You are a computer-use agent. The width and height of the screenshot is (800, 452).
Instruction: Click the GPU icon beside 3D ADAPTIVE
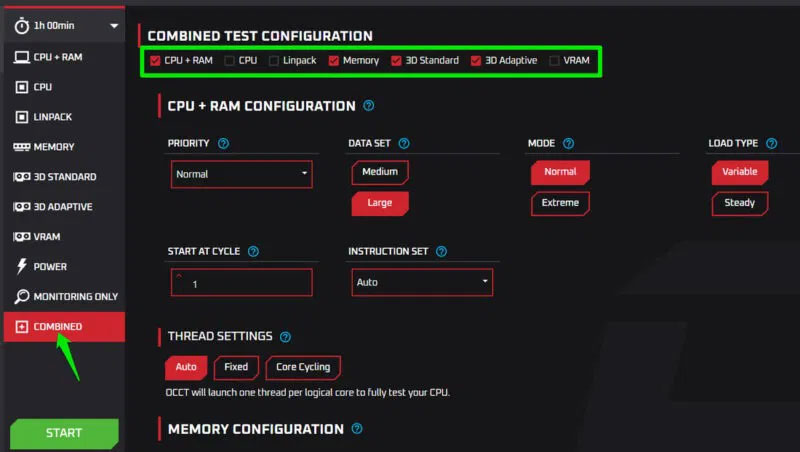[21, 207]
